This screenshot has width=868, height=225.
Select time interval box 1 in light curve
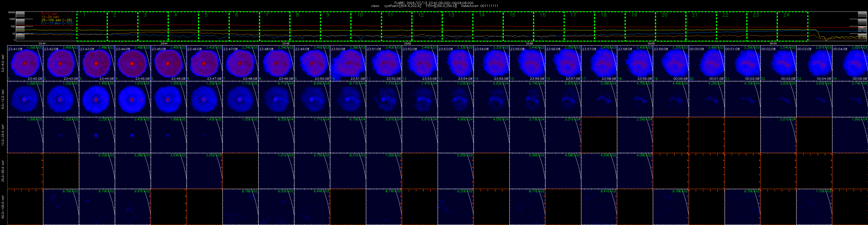tap(92, 26)
